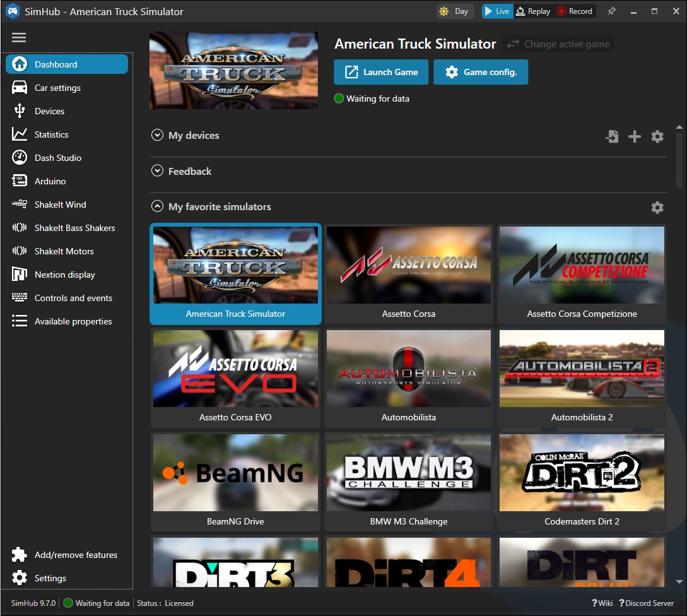687x616 pixels.
Task: Open Add/remove features
Action: (x=67, y=555)
